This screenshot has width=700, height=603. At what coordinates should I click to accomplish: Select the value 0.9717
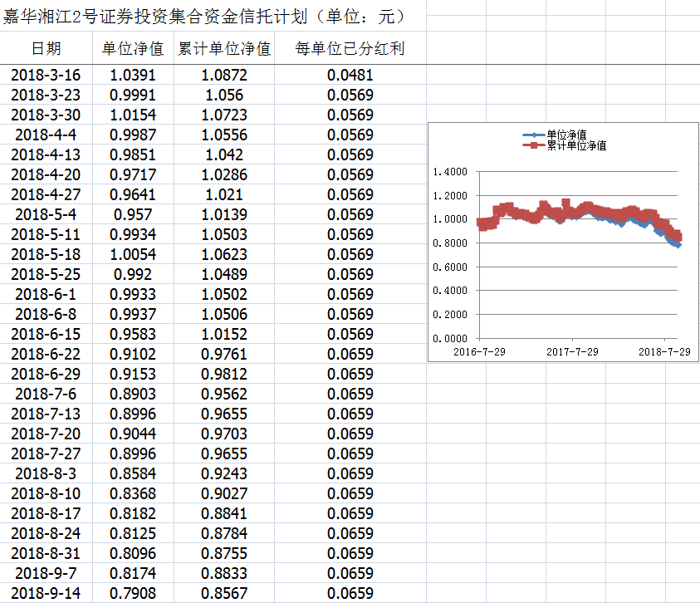[x=133, y=174]
